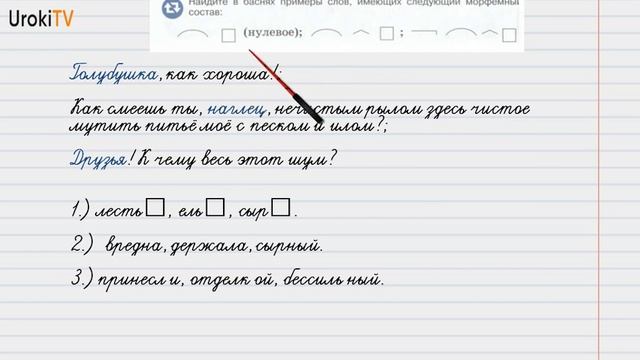Click the square ending symbol before "(нулевое)"
The height and width of the screenshot is (360, 640).
coord(229,36)
